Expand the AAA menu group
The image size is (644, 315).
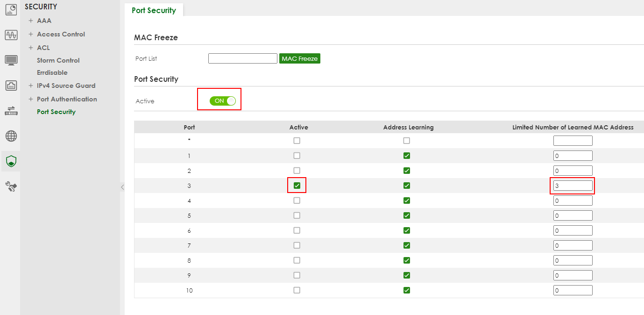pos(31,21)
